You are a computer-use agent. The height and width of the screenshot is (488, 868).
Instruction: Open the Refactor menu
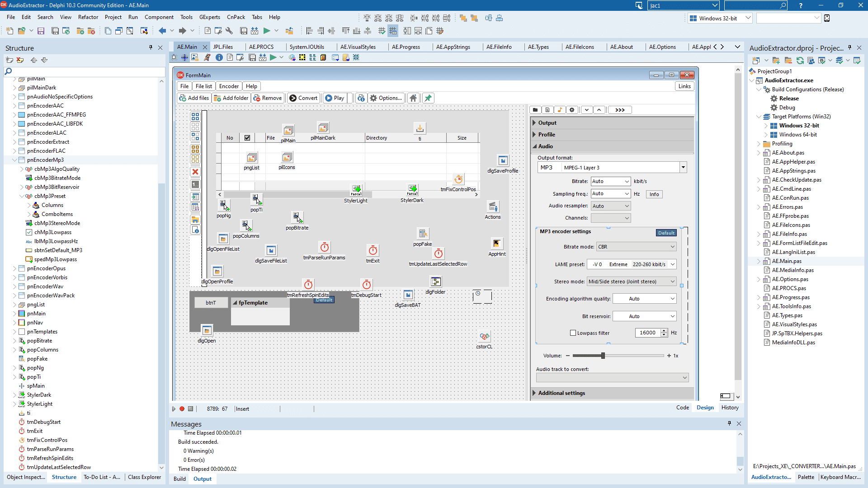(x=88, y=17)
